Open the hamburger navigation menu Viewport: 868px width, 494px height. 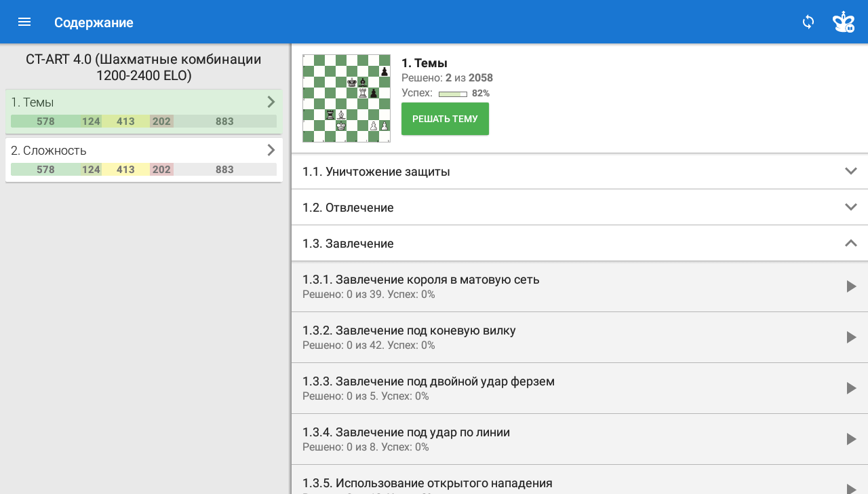(24, 22)
